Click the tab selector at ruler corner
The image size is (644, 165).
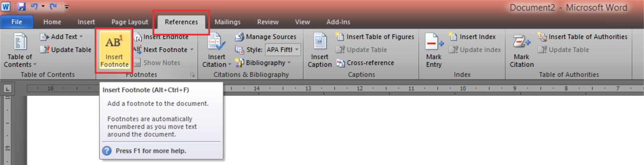click(x=7, y=89)
